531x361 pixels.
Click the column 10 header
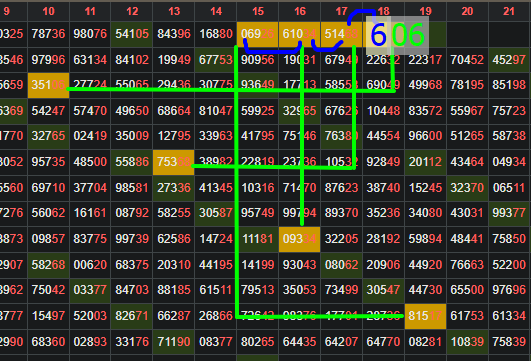click(48, 11)
